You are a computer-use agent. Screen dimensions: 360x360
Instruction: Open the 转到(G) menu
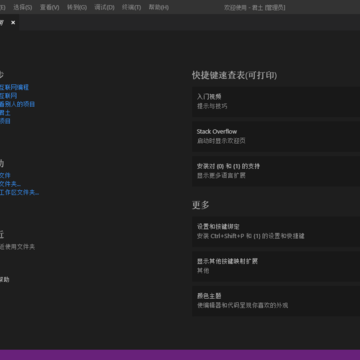click(x=77, y=7)
